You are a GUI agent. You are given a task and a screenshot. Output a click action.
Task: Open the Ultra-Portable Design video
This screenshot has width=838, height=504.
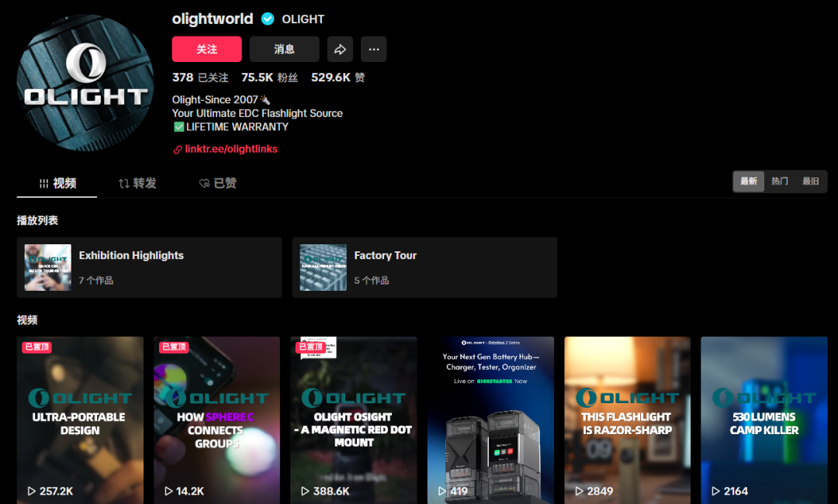[x=80, y=420]
